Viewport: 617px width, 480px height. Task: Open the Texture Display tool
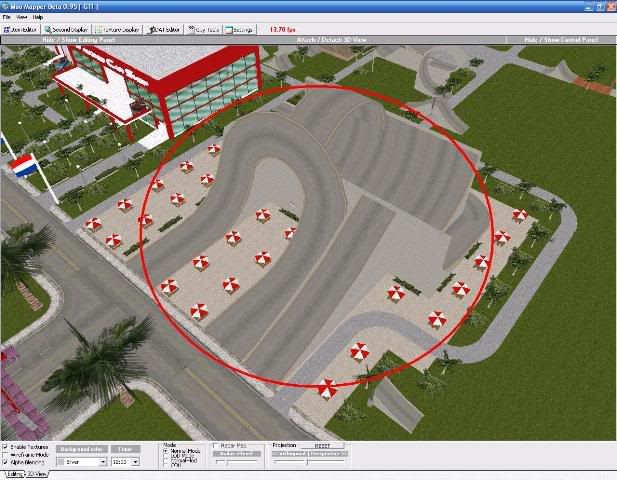click(118, 30)
